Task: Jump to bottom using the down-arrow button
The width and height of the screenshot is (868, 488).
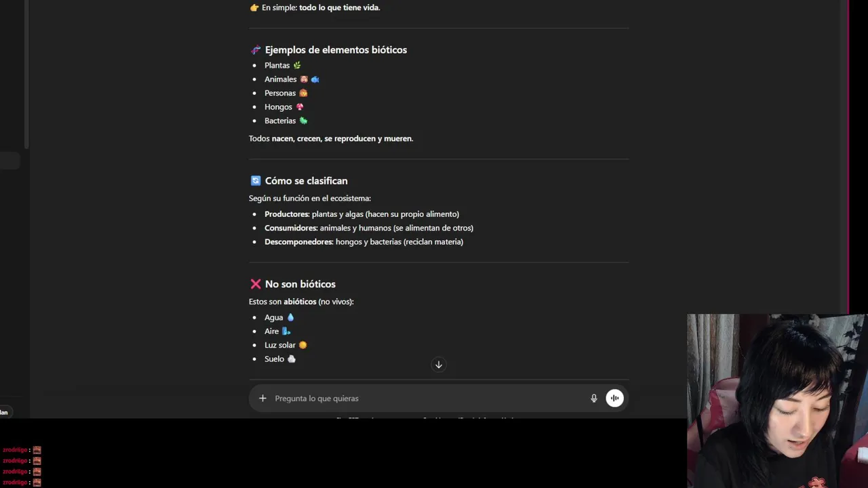Action: tap(439, 365)
